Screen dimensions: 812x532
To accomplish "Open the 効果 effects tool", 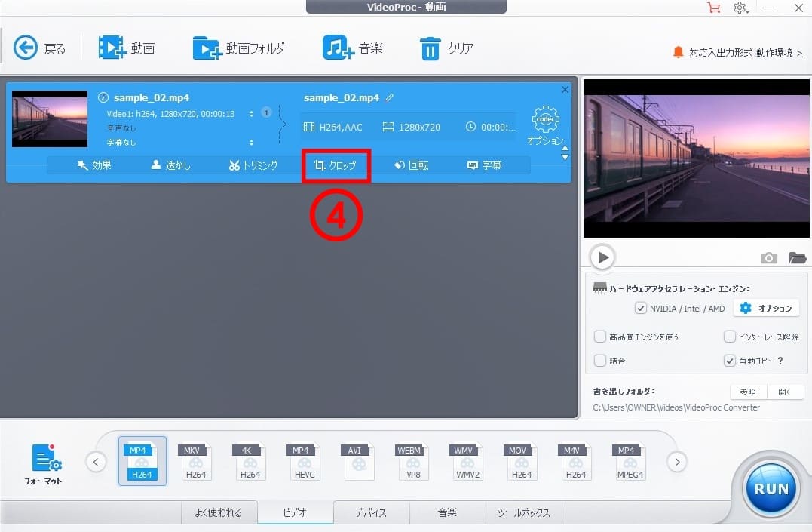I will [x=94, y=165].
